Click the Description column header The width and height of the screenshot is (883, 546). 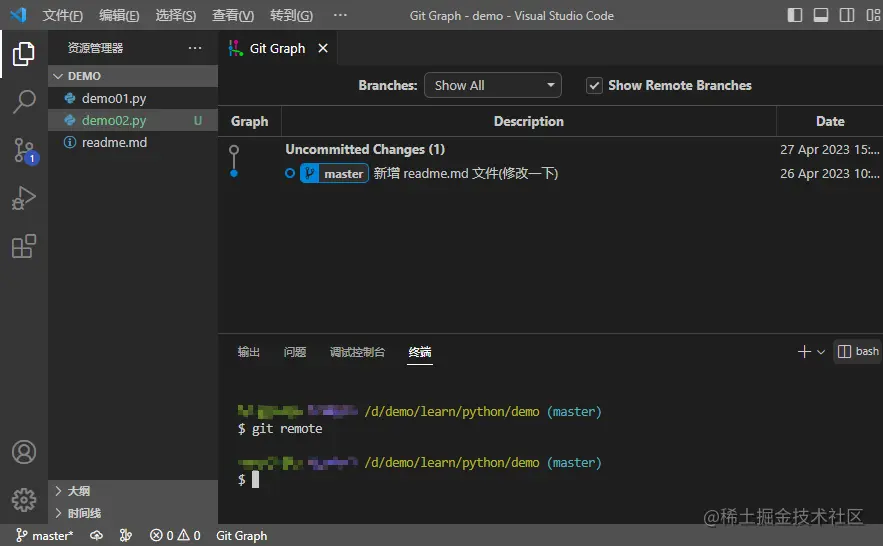pos(528,121)
